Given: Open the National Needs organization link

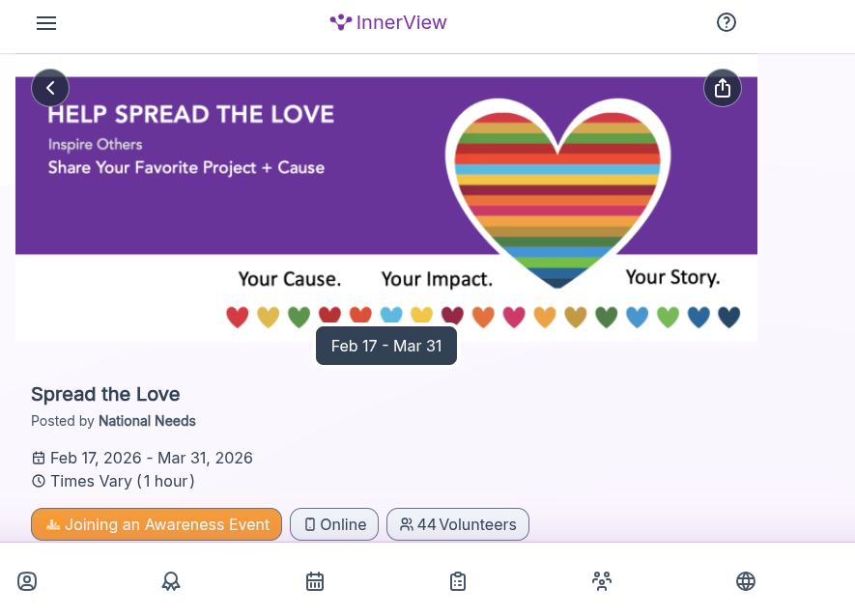Looking at the screenshot, I should 147,421.
